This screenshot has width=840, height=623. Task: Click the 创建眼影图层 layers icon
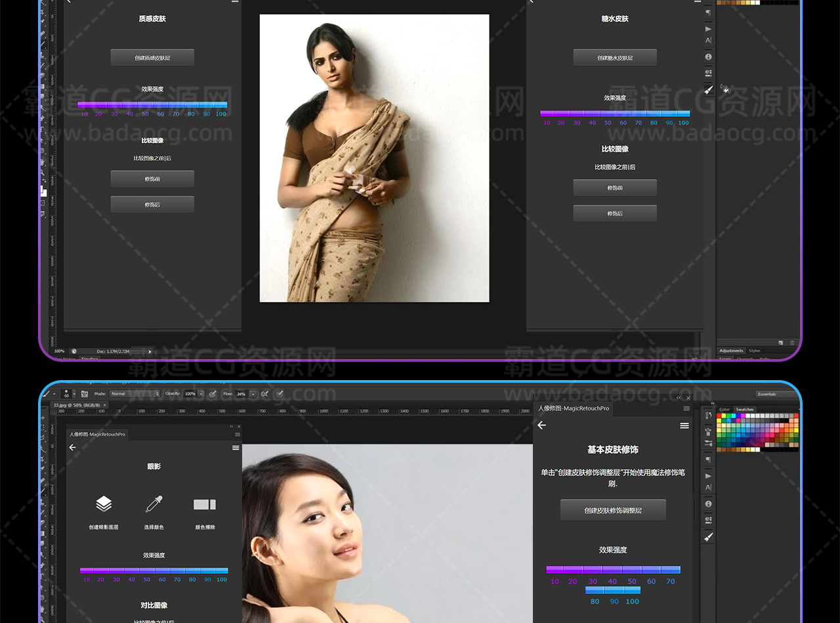pos(104,504)
